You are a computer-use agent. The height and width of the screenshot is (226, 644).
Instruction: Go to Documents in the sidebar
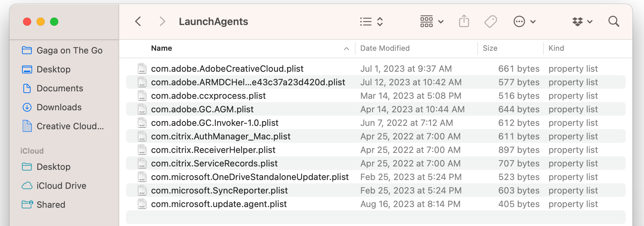coord(60,88)
